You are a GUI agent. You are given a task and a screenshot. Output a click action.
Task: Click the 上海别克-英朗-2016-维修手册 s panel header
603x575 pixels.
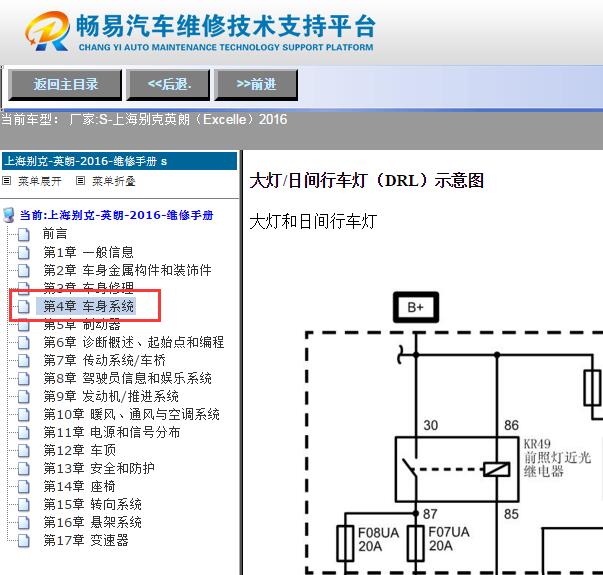120,161
